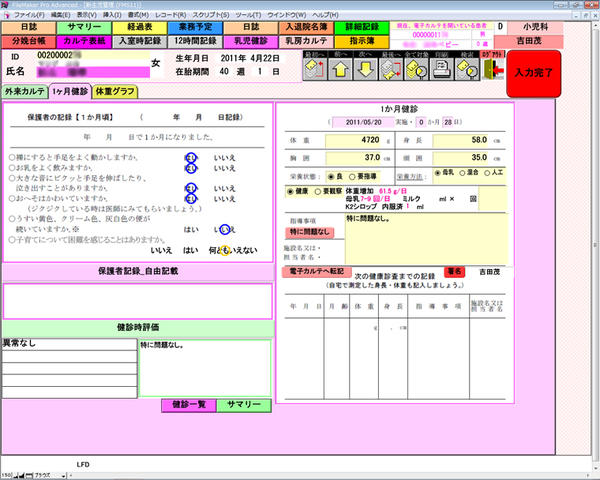Click the 経過表 button
This screenshot has height=480, width=600.
[x=140, y=27]
